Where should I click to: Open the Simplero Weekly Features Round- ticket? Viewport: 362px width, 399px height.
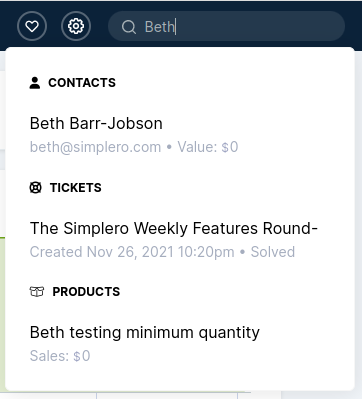(174, 228)
